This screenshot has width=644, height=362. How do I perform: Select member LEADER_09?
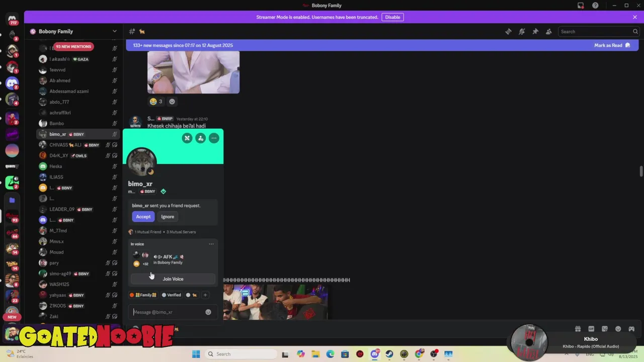point(78,209)
